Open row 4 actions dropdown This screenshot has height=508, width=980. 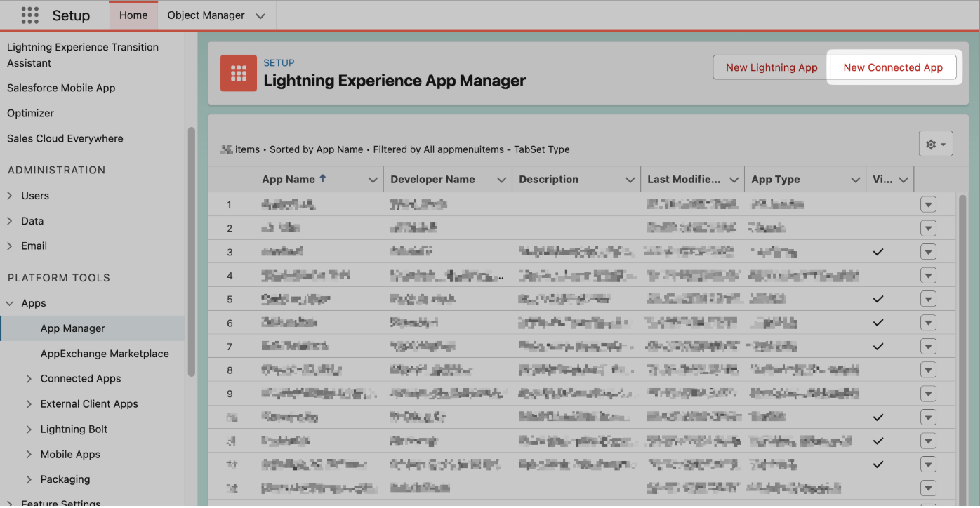coord(928,276)
